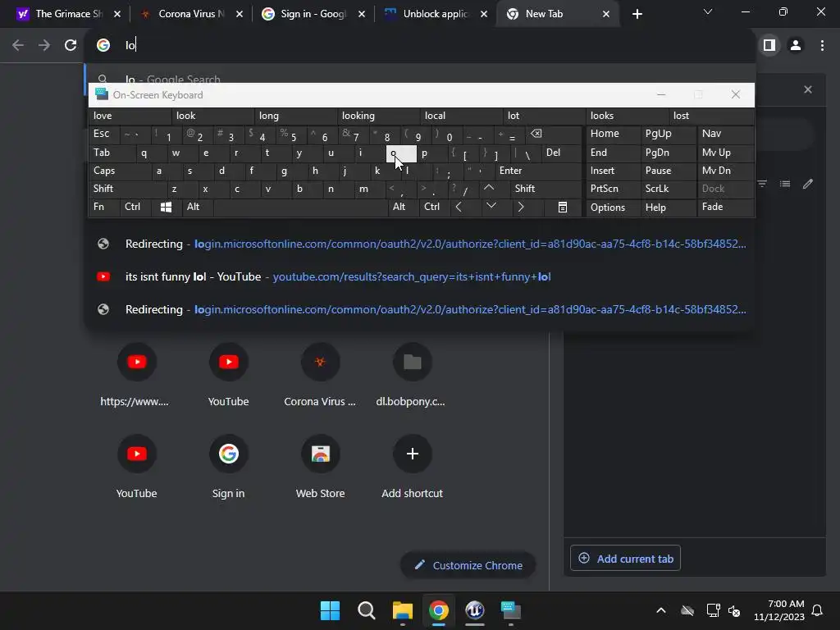Viewport: 840px width, 630px height.
Task: Open a new tab with plus icon
Action: (637, 14)
